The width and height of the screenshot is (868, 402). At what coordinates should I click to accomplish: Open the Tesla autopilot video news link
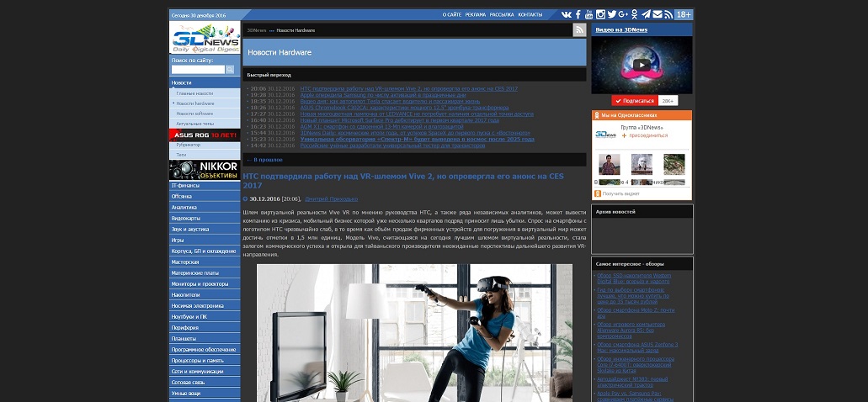(x=391, y=101)
